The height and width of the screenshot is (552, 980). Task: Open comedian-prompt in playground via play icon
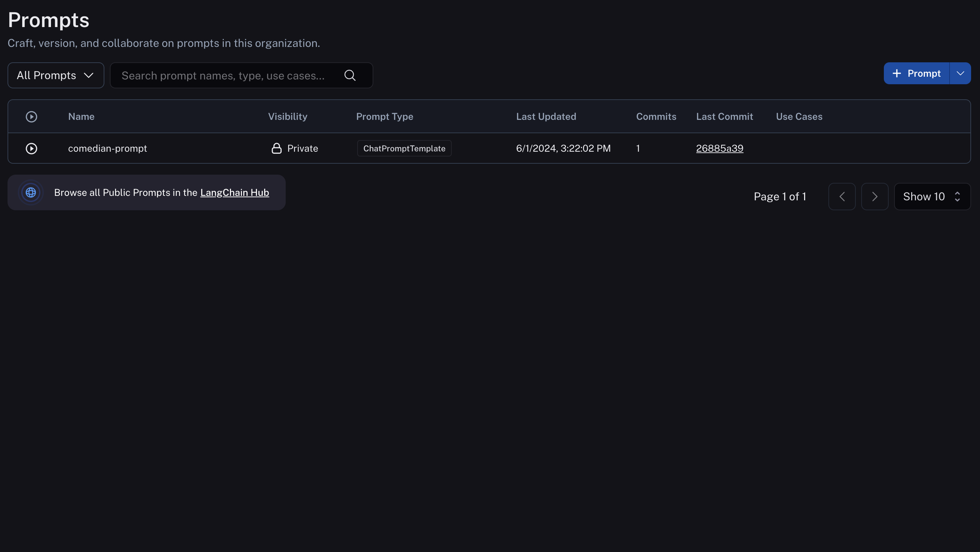pyautogui.click(x=31, y=149)
